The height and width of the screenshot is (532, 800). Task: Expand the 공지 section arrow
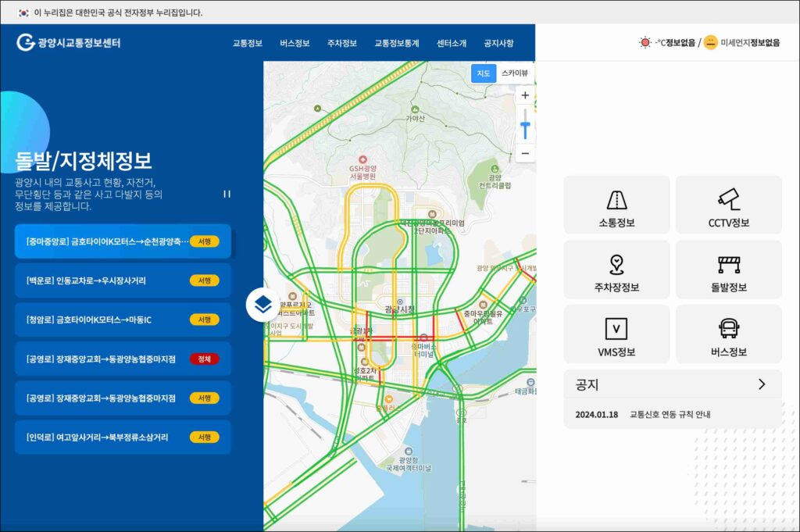[x=761, y=384]
